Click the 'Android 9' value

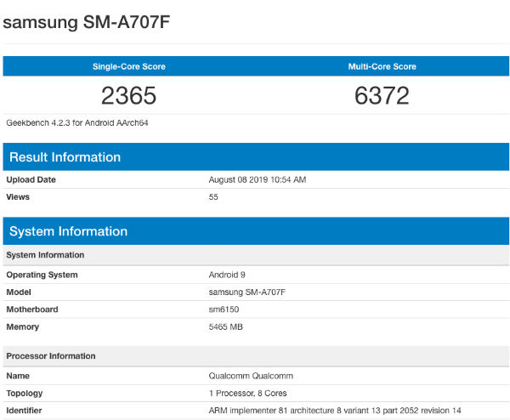227,275
